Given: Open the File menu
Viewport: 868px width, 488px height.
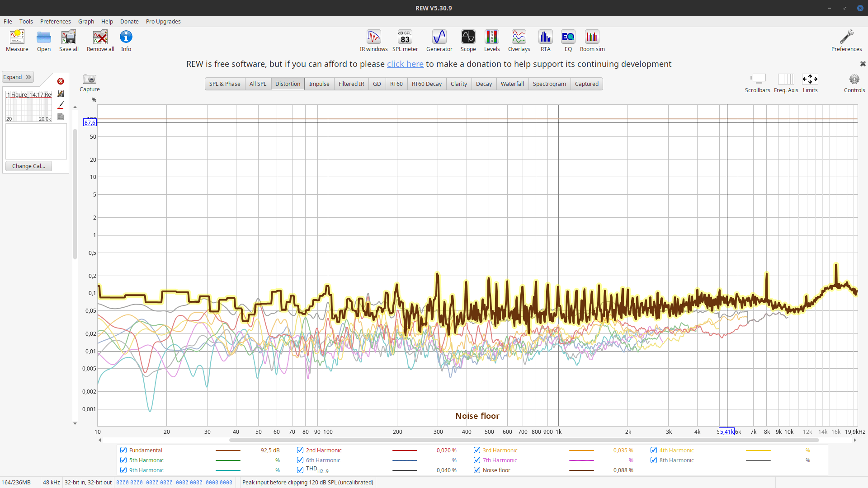Looking at the screenshot, I should [8, 21].
